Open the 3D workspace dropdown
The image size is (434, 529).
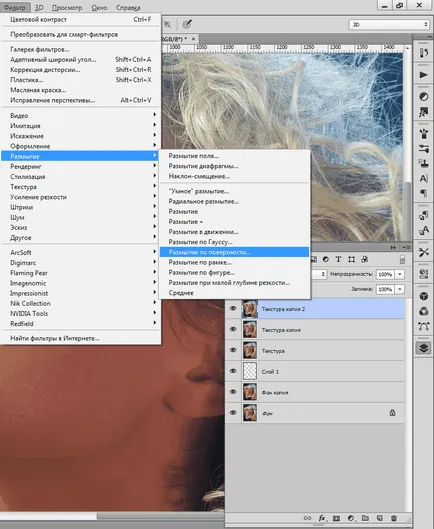(x=389, y=25)
